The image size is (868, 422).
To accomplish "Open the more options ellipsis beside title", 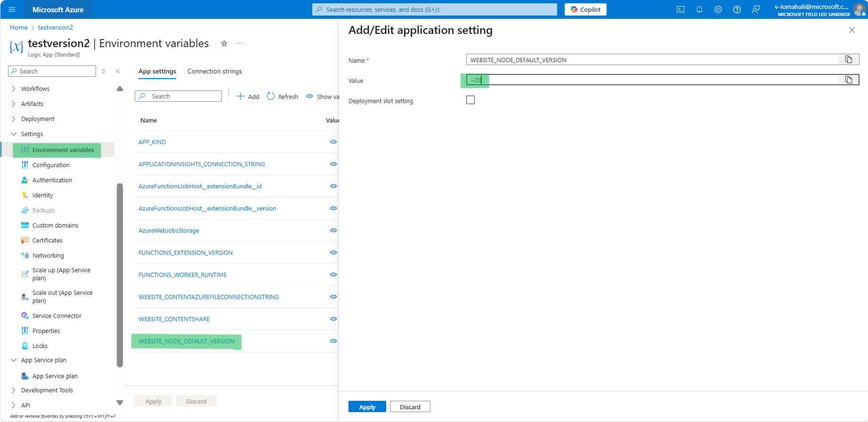I will [239, 43].
